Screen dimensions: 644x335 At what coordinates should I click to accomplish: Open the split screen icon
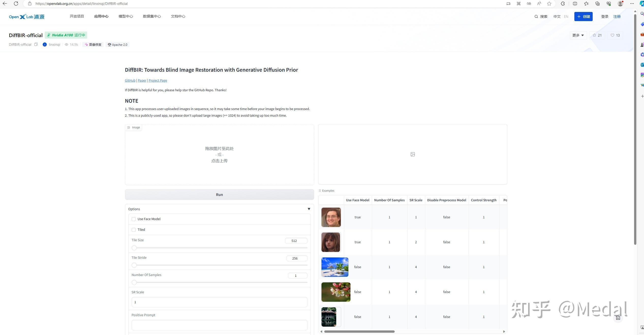[x=575, y=4]
